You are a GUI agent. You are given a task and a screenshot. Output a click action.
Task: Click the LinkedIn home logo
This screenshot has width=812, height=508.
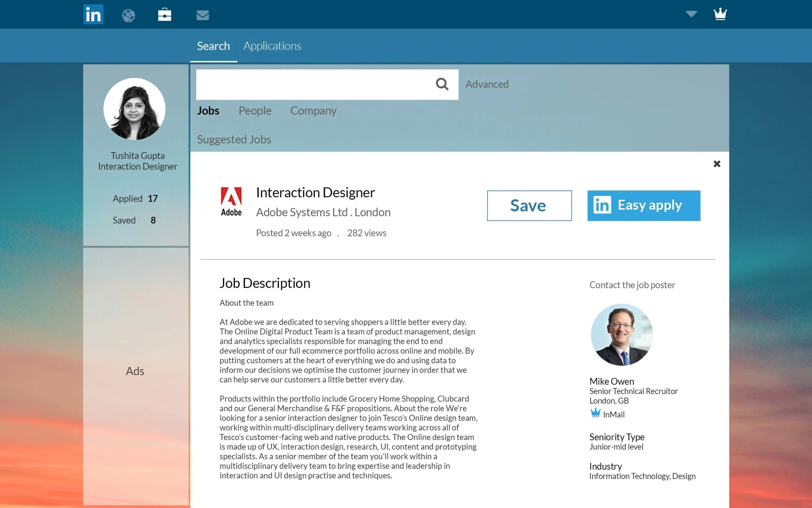[93, 14]
